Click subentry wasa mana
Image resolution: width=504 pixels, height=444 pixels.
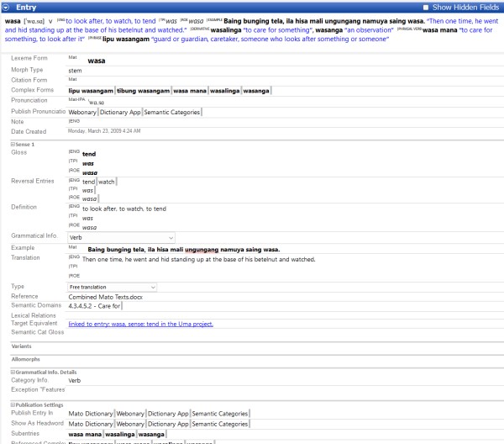tap(85, 435)
